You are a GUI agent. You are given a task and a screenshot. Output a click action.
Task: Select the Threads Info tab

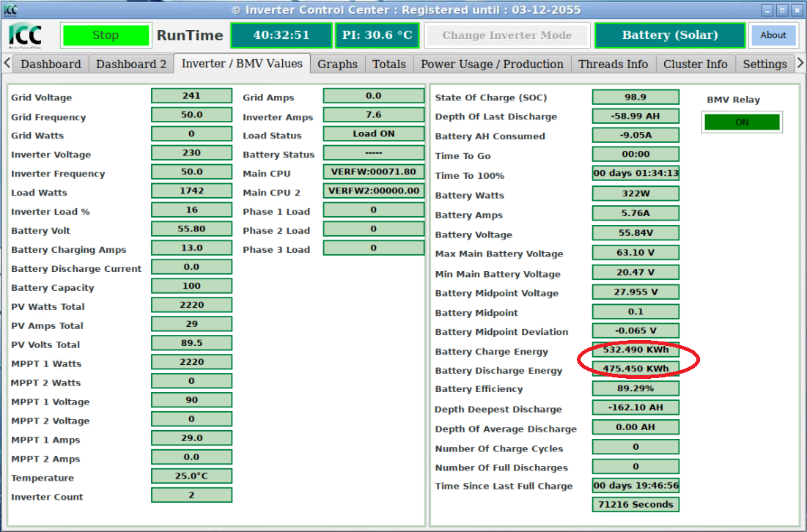613,64
